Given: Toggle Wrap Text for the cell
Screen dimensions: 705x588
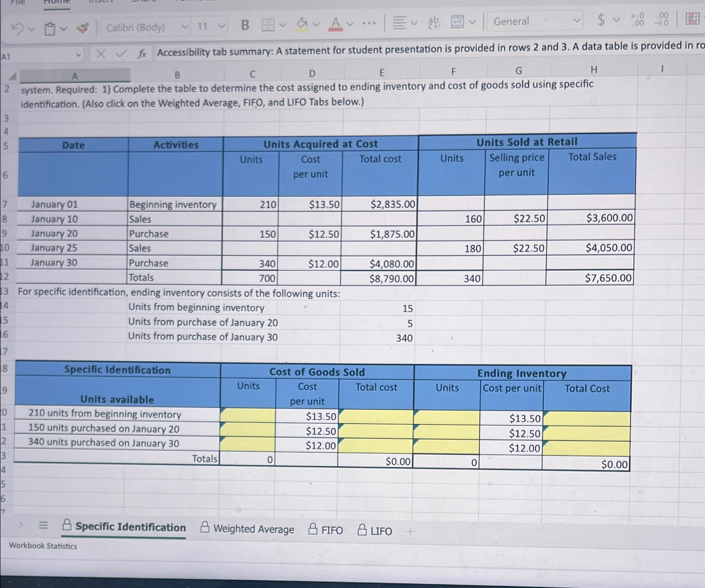Looking at the screenshot, I should pyautogui.click(x=433, y=21).
